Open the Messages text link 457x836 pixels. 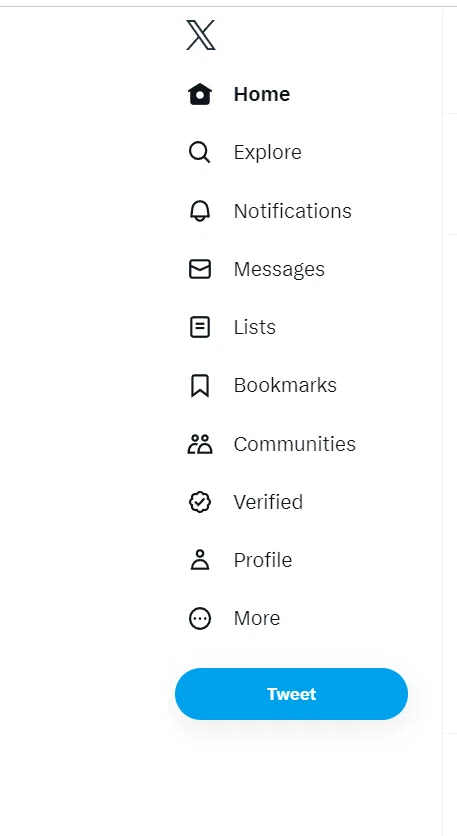(279, 269)
